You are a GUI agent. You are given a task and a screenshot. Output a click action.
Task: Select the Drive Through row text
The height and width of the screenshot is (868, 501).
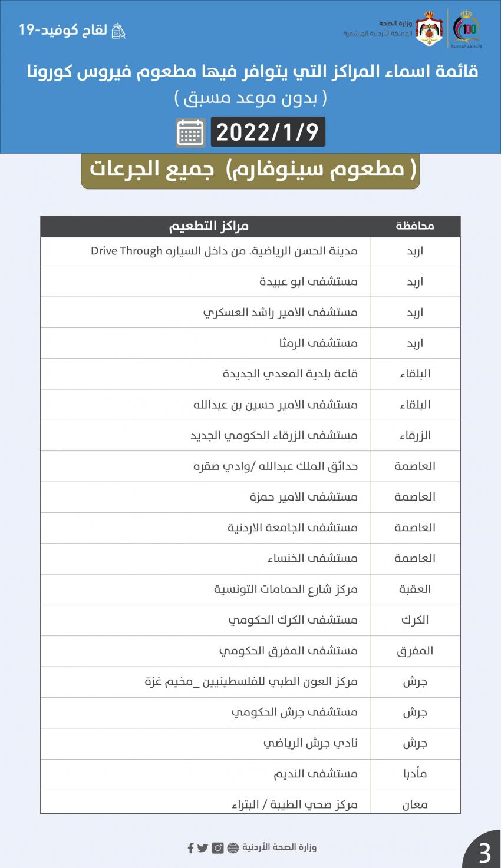click(224, 251)
